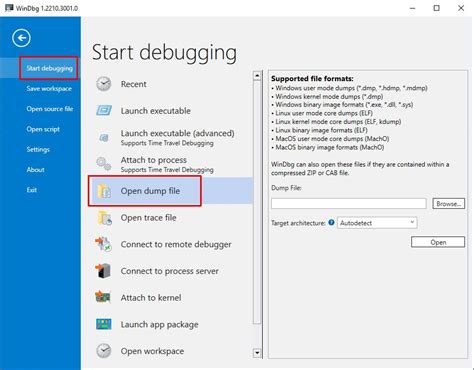Close the WinDbg window

coord(461,8)
